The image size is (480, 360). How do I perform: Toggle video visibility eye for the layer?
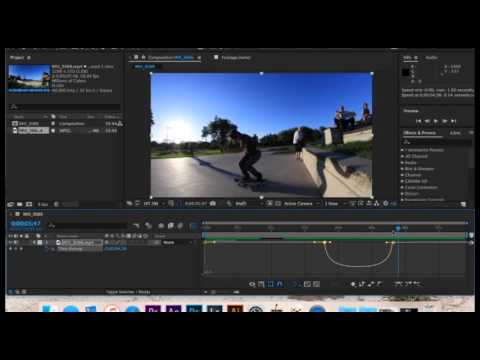point(11,242)
